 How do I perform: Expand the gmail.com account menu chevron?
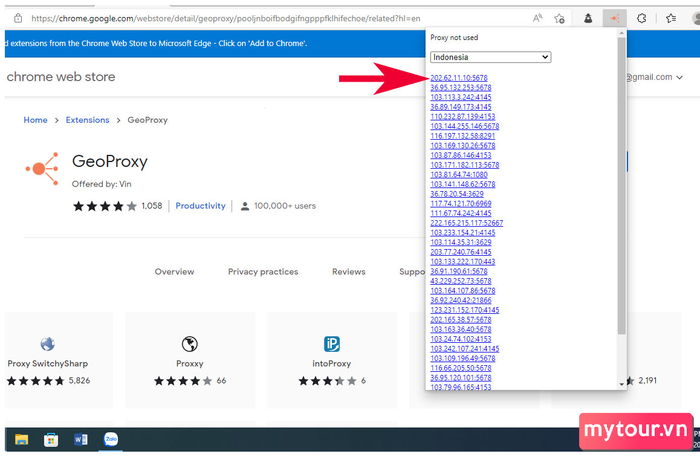pyautogui.click(x=679, y=77)
